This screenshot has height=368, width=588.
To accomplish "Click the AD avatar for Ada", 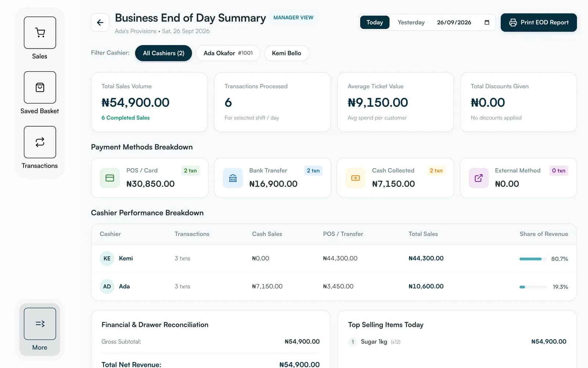I will tap(107, 286).
